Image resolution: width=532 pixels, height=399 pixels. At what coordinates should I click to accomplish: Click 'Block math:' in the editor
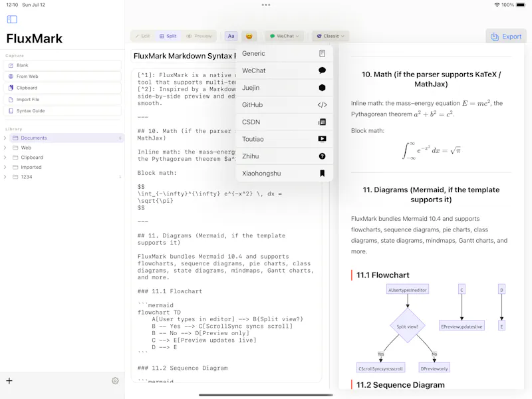pos(157,173)
